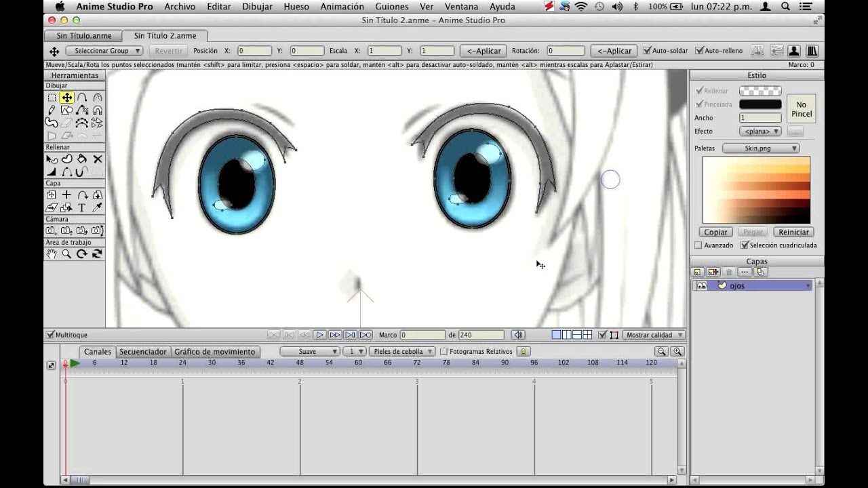The height and width of the screenshot is (488, 868).
Task: Click the Skin.png palette color gradient
Action: tap(757, 190)
